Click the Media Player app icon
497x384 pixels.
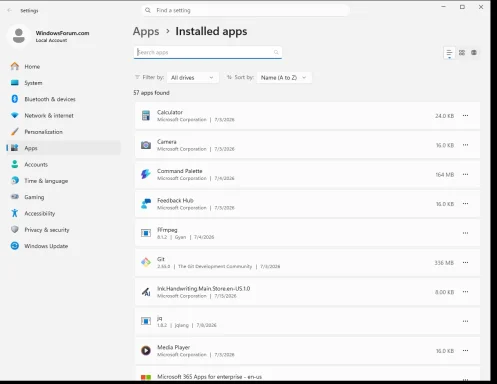click(146, 350)
